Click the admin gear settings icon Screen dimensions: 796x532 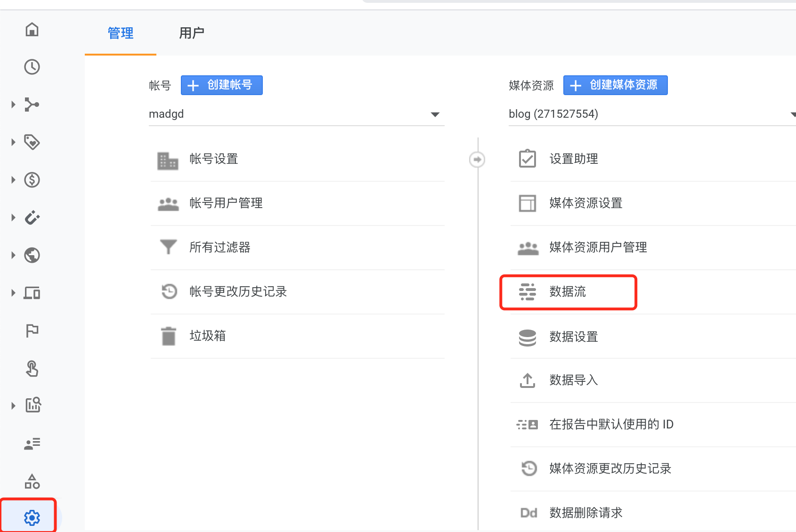coord(32,517)
